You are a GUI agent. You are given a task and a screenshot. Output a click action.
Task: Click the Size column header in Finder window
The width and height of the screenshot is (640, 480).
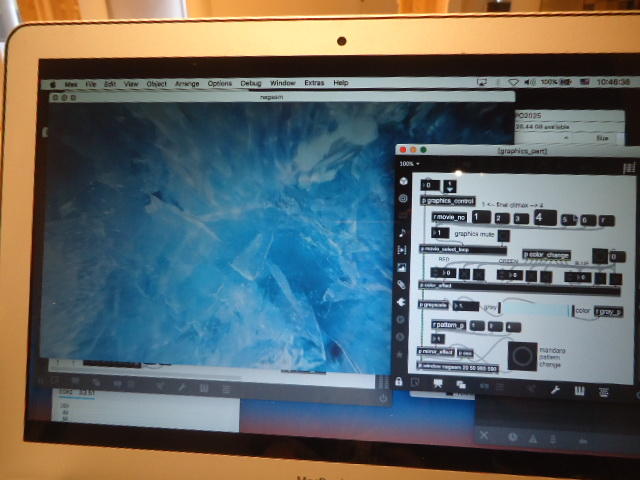(602, 138)
